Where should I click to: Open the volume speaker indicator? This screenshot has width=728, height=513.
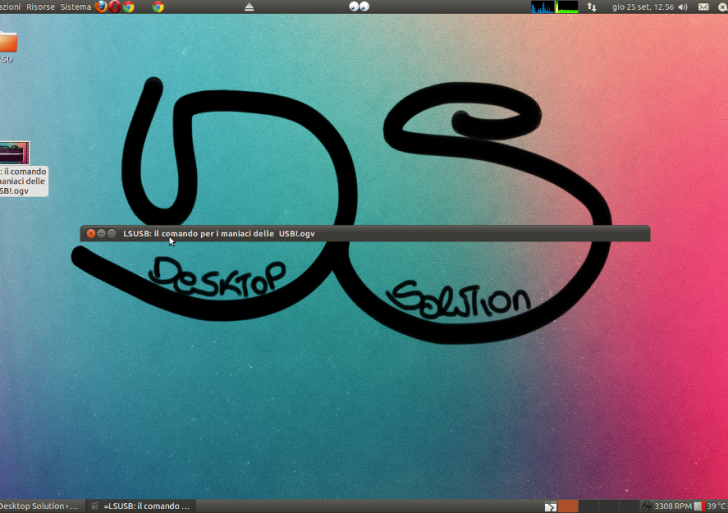pos(683,7)
